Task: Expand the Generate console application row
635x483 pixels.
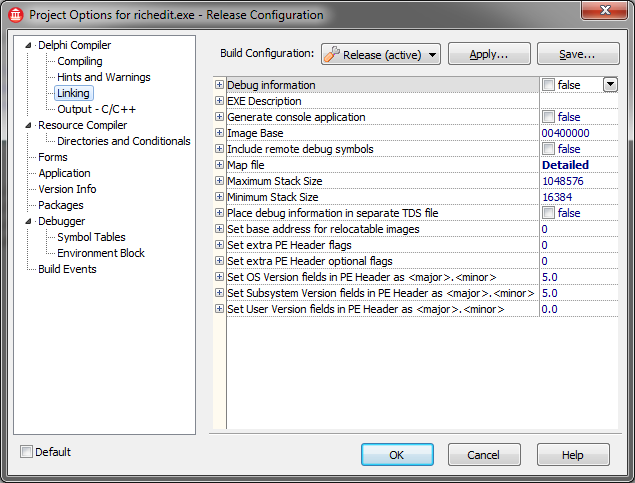Action: pos(219,117)
